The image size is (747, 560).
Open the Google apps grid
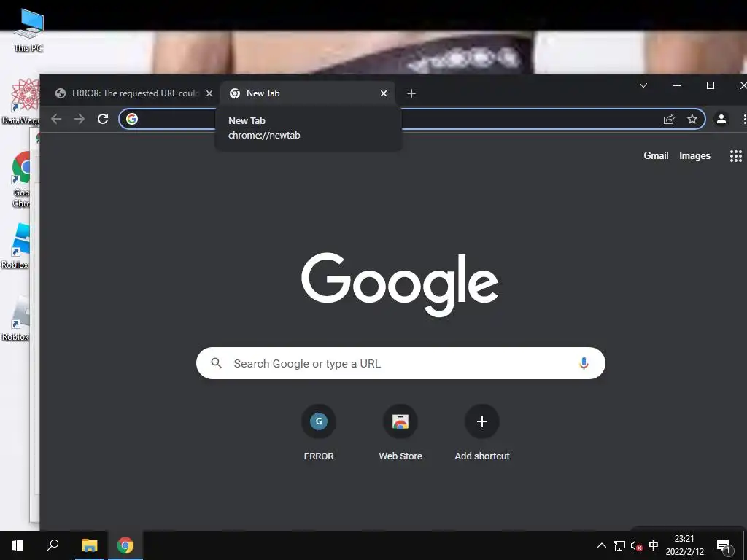point(735,156)
